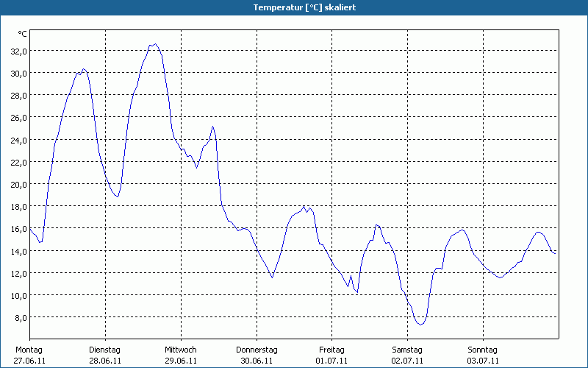Select the 16,0 axis value
This screenshot has width=588, height=368.
click(x=19, y=229)
